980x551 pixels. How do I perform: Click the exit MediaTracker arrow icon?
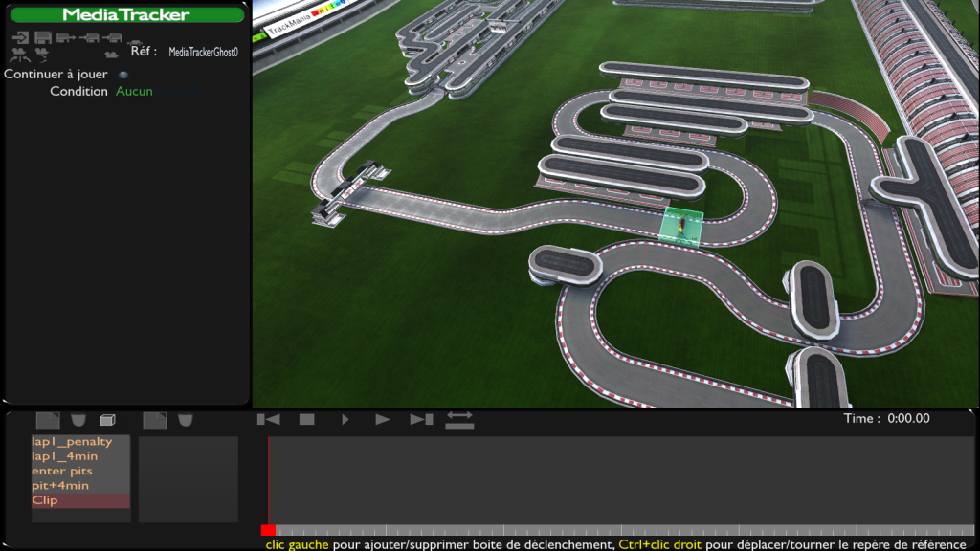(x=20, y=38)
